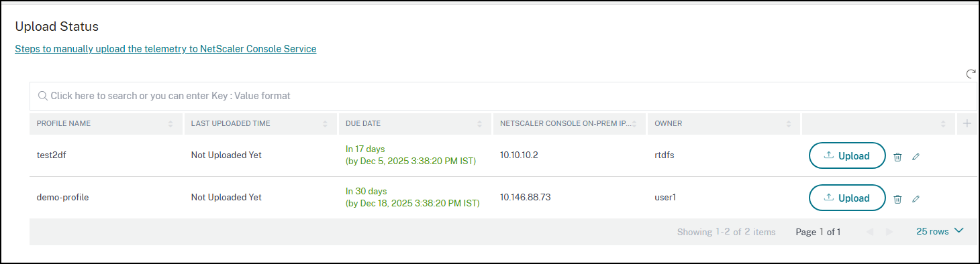The width and height of the screenshot is (980, 264).
Task: Upload telemetry for test2df profile
Action: pos(848,155)
